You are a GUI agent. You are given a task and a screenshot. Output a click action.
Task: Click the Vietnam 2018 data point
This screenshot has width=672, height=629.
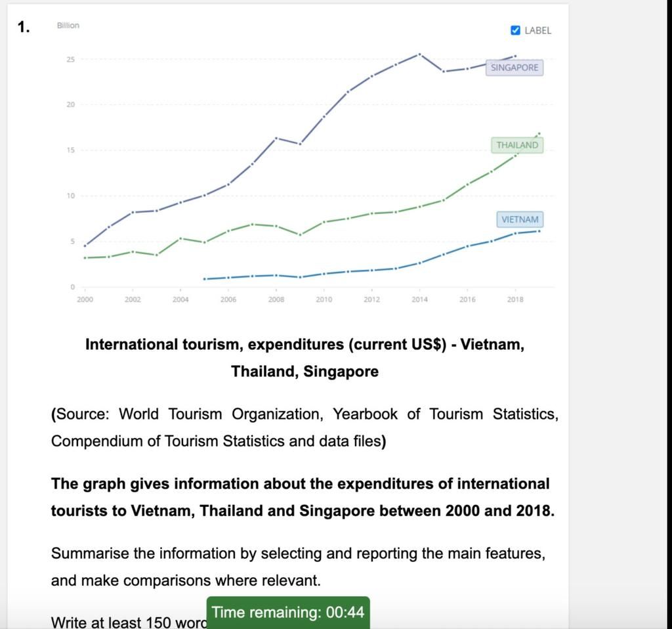(515, 233)
